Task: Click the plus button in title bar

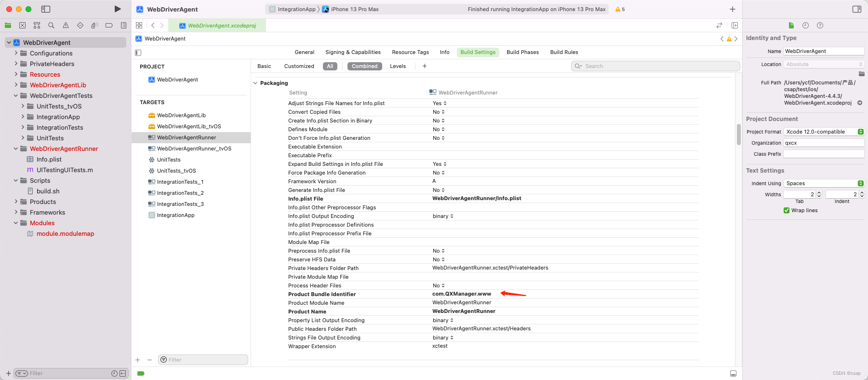Action: [x=733, y=9]
